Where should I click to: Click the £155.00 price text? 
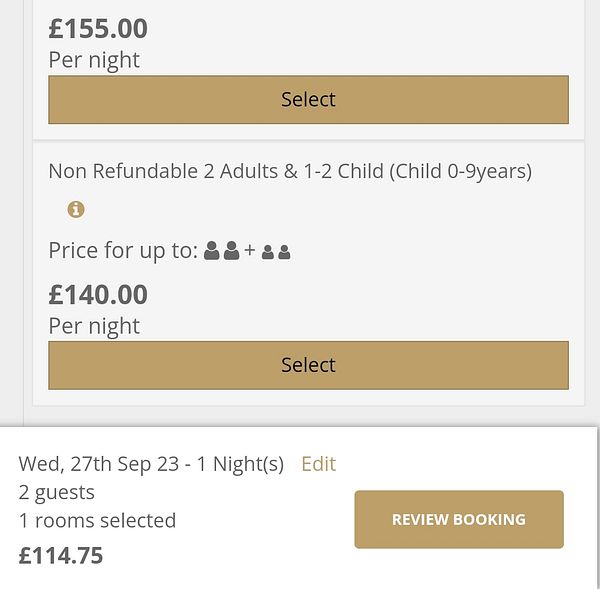point(98,29)
